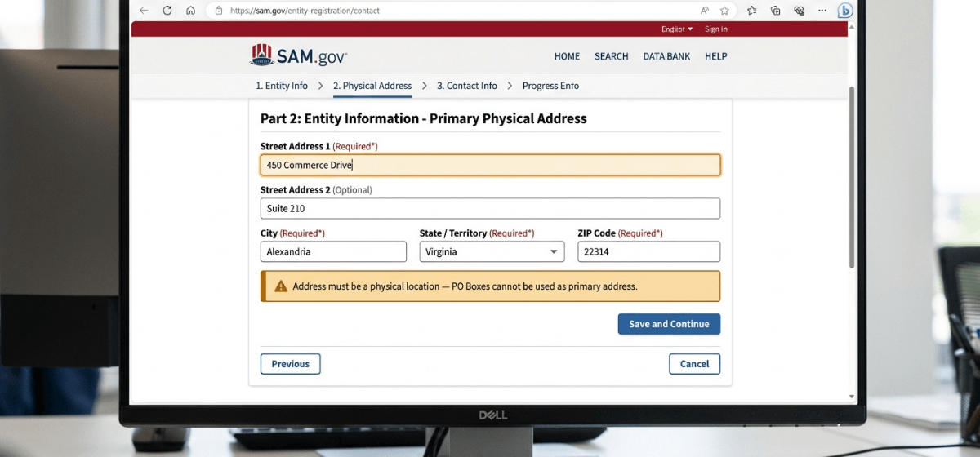The image size is (980, 457).
Task: Go to step 1. Entity Info
Action: pos(282,86)
